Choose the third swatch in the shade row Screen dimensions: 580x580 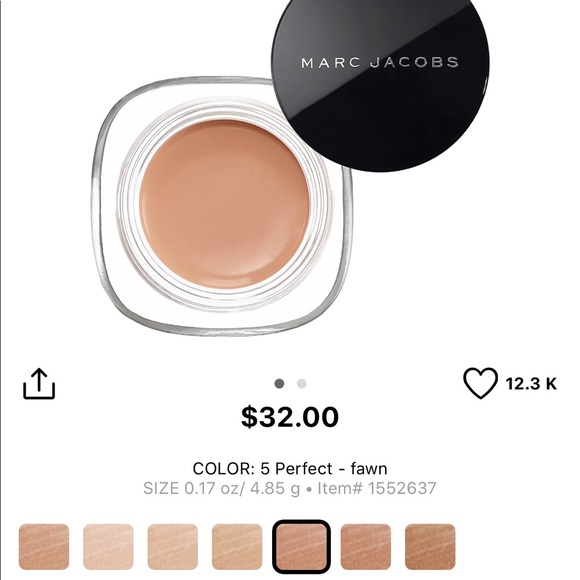point(172,546)
